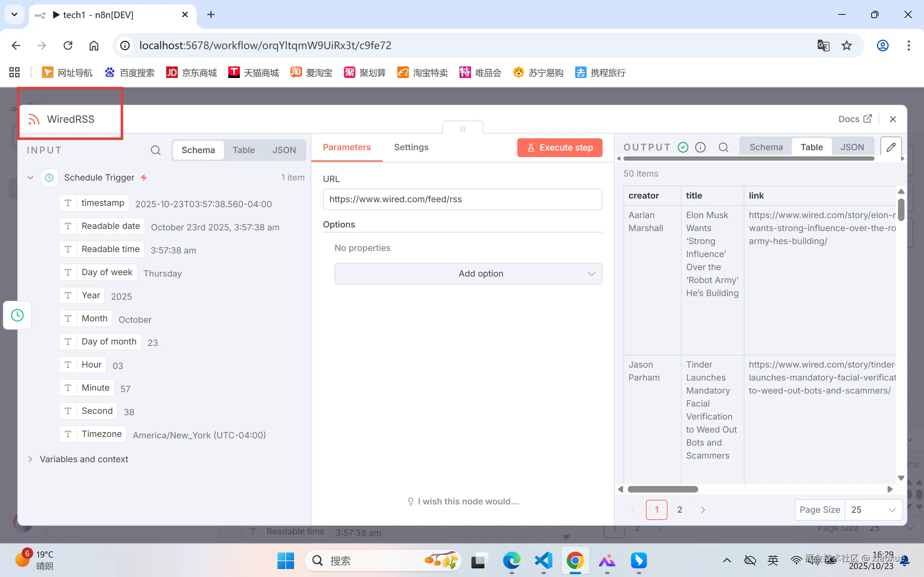This screenshot has width=924, height=577.
Task: Click the Execute step button
Action: (x=560, y=148)
